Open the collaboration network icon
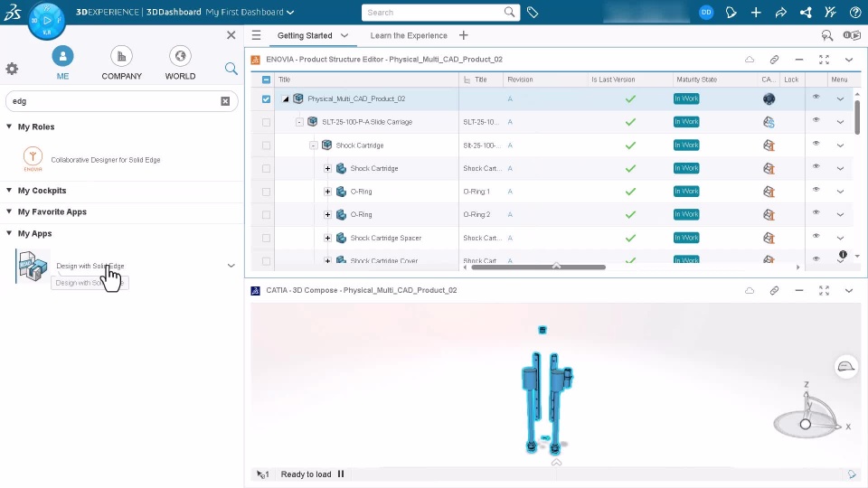Viewport: 868px width, 488px height. click(806, 12)
